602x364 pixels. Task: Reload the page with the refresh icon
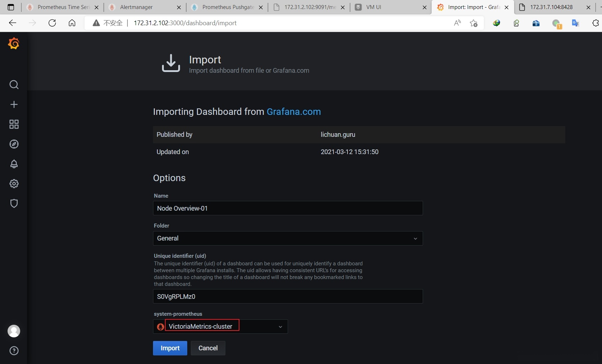[x=52, y=23]
